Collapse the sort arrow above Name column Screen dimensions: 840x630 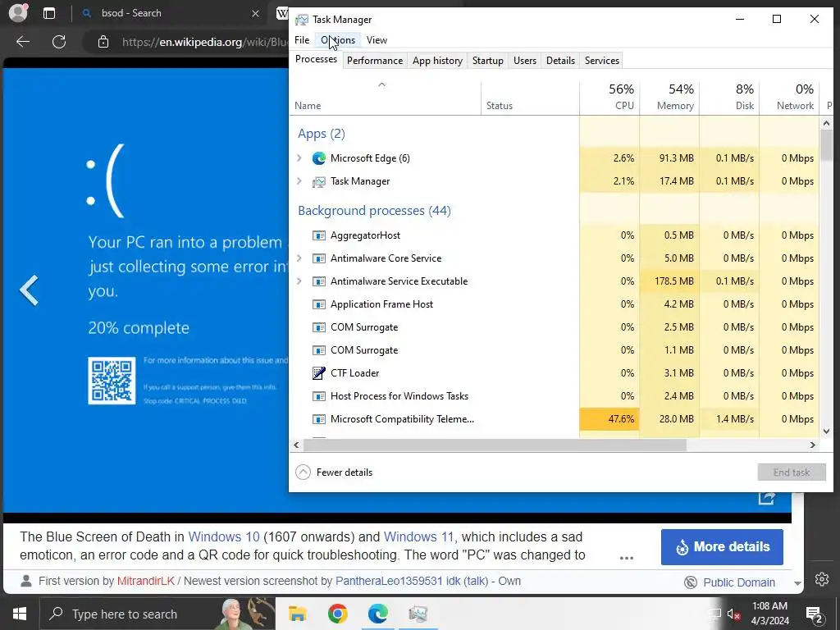(x=381, y=84)
